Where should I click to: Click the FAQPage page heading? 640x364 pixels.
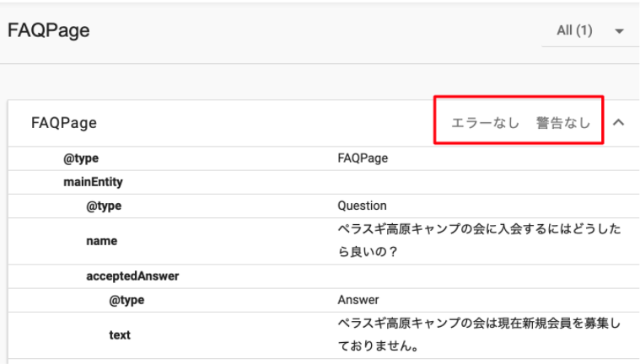click(x=49, y=31)
